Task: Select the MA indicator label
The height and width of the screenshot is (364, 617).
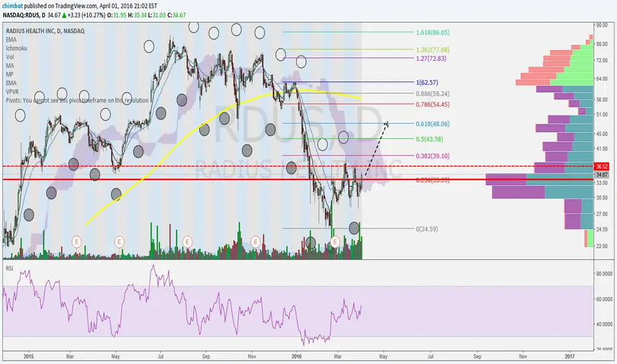Action: click(x=10, y=66)
